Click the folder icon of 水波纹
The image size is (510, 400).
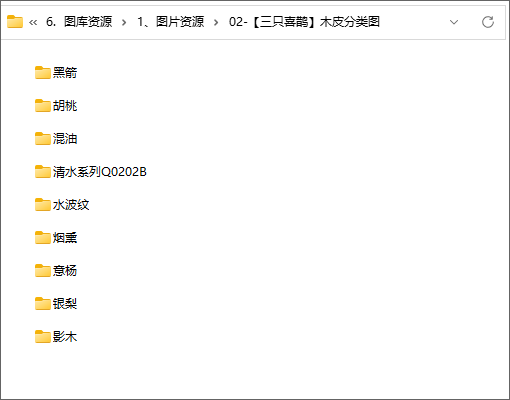coord(43,204)
